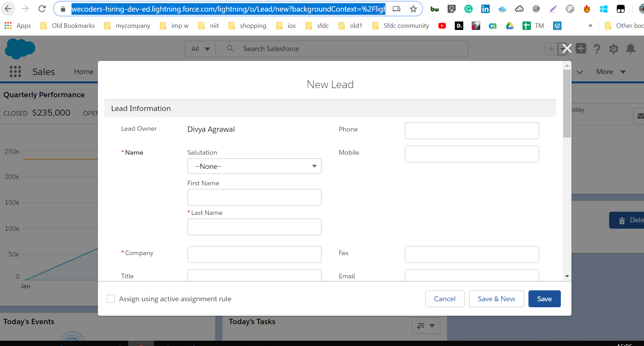This screenshot has width=644, height=346.
Task: Click the YouTube bookmark icon
Action: (x=442, y=26)
